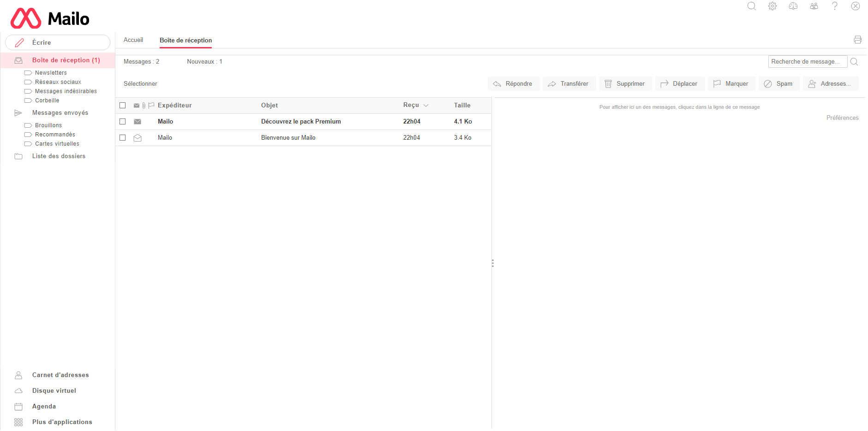
Task: Open Plus d'applications
Action: [x=62, y=422]
